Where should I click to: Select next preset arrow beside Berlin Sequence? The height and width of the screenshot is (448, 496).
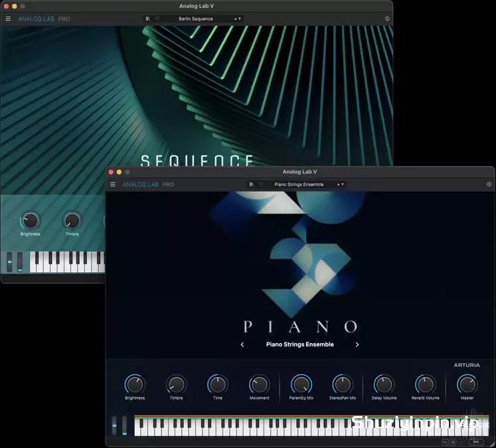pos(240,19)
